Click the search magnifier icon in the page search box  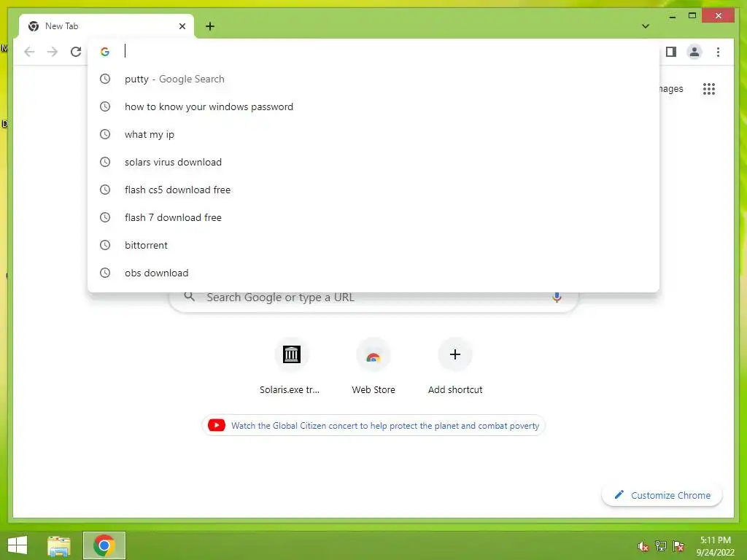point(189,296)
